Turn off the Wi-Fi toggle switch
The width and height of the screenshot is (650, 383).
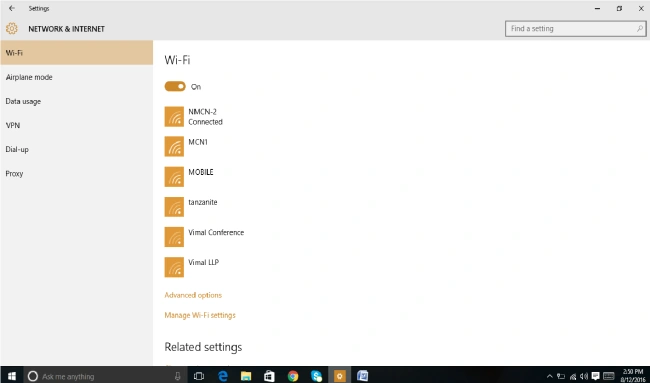175,86
